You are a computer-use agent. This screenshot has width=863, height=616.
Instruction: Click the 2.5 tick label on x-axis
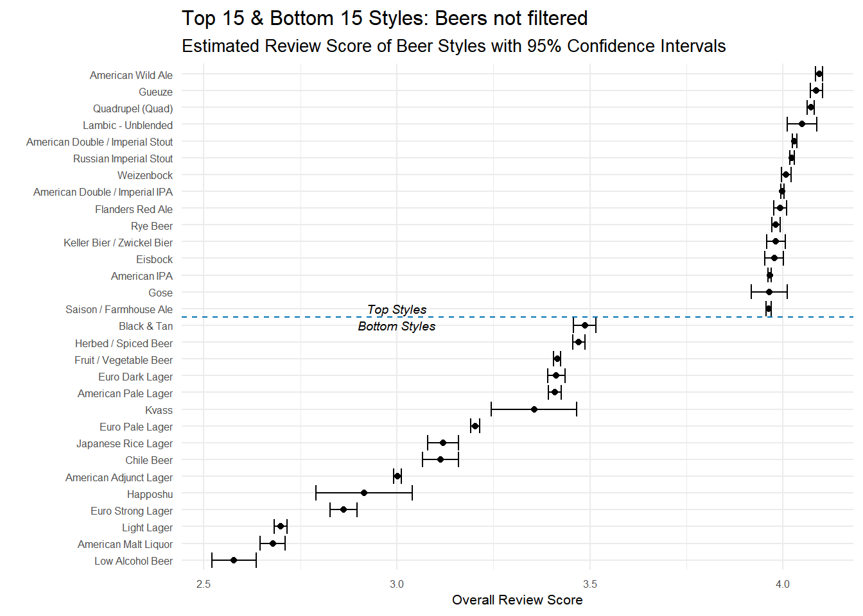204,584
